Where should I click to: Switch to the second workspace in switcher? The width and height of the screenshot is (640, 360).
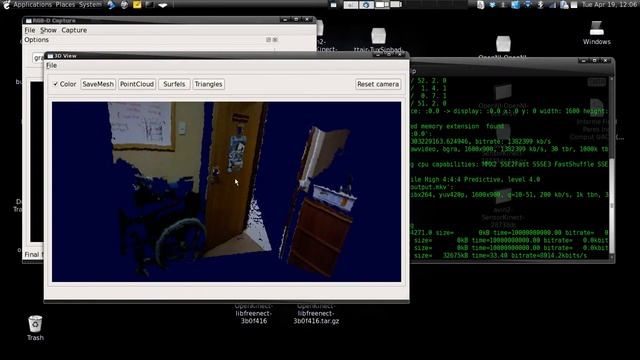(366, 5)
